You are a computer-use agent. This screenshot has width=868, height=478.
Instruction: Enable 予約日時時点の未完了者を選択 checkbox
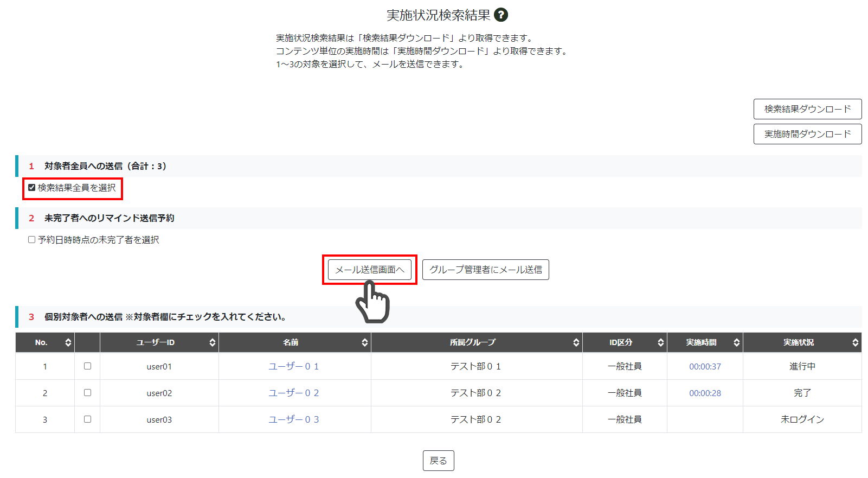32,240
